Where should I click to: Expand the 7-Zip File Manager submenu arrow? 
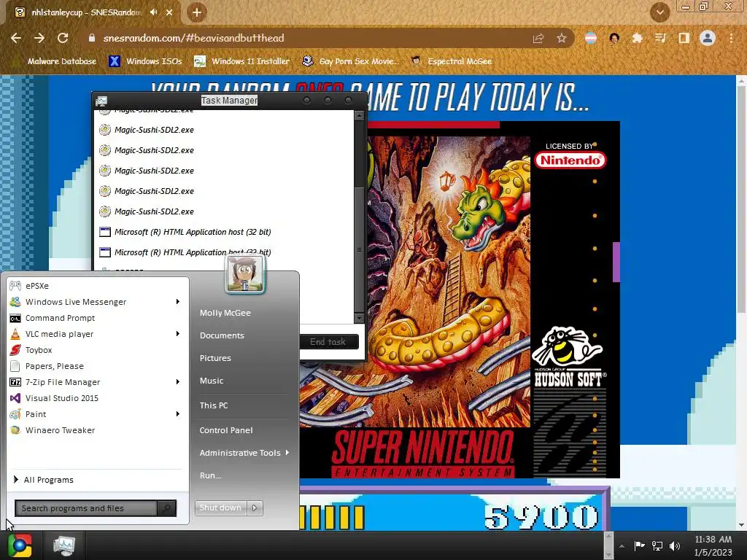178,382
